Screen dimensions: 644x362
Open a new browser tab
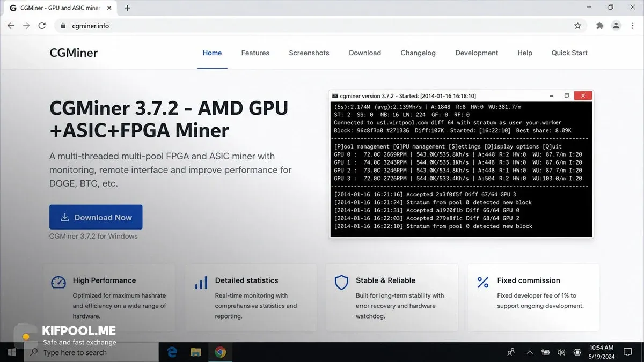click(127, 8)
